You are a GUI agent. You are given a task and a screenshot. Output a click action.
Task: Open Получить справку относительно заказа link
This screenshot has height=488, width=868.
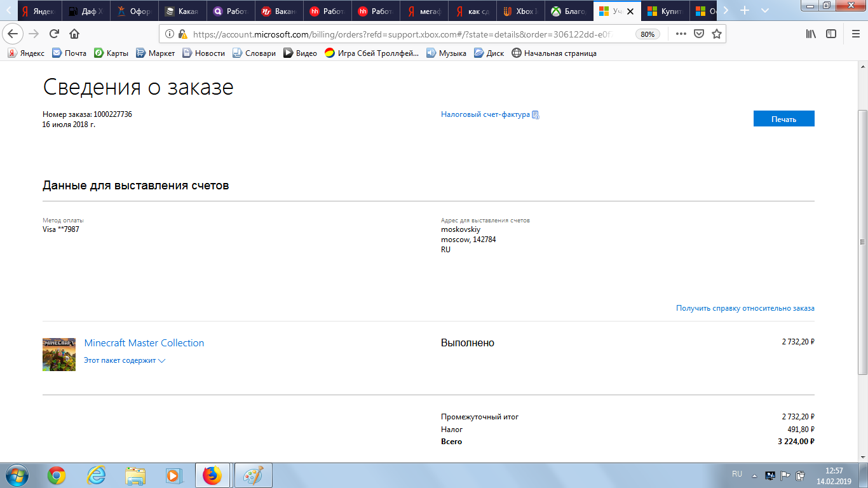[745, 308]
